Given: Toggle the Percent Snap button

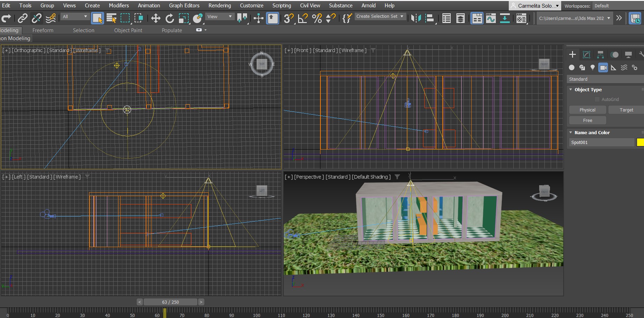Looking at the screenshot, I should tap(317, 18).
